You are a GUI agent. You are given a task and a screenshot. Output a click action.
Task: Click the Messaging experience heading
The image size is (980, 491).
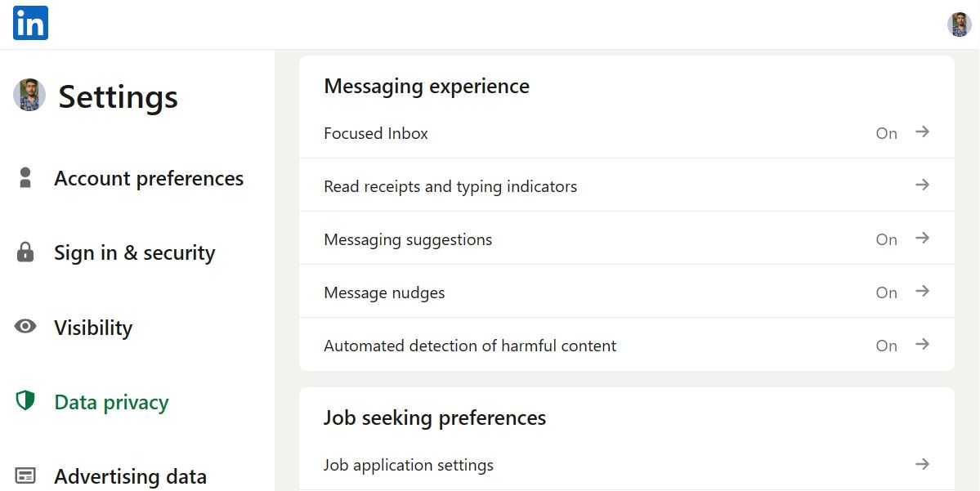click(427, 86)
